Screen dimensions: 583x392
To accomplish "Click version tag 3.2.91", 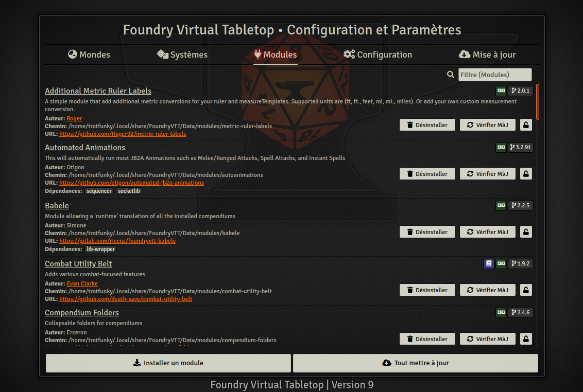I will [x=521, y=148].
